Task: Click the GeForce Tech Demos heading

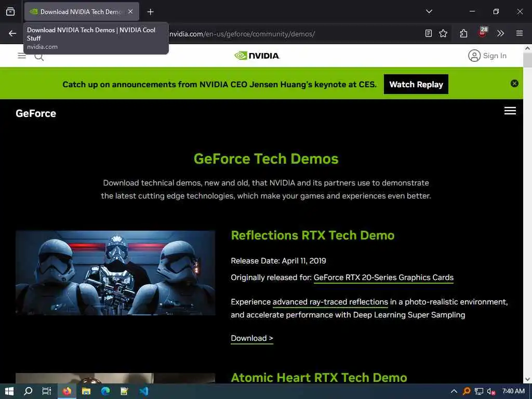Action: tap(266, 159)
